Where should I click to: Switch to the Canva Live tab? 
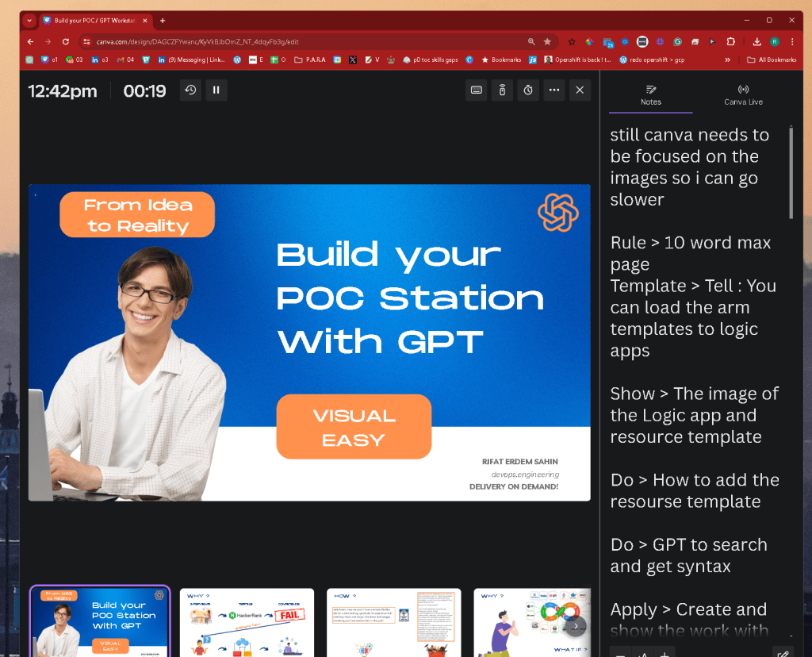click(743, 95)
